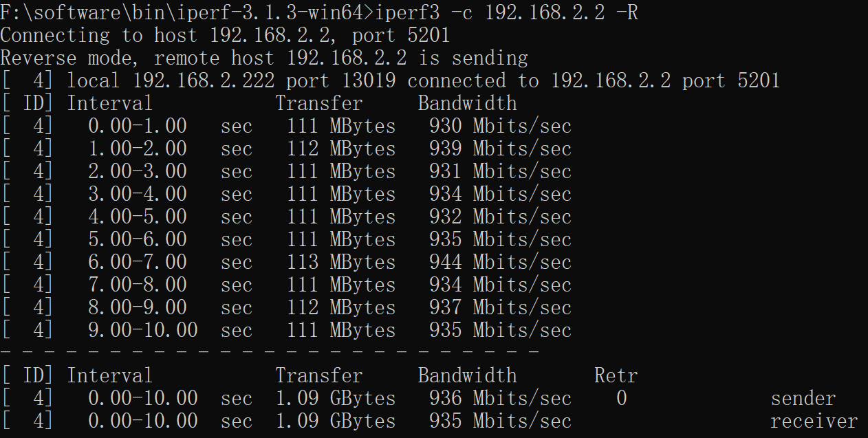Image resolution: width=868 pixels, height=438 pixels.
Task: Click the 944 Mbits/sec bandwidth value
Action: coord(500,262)
